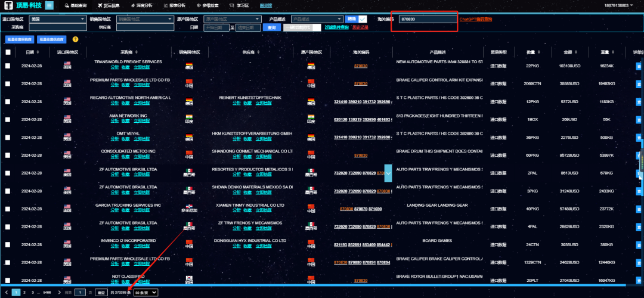Click the Korea flag in NOT CLASSIFIED row
This screenshot has width=644, height=298.
pyautogui.click(x=189, y=278)
